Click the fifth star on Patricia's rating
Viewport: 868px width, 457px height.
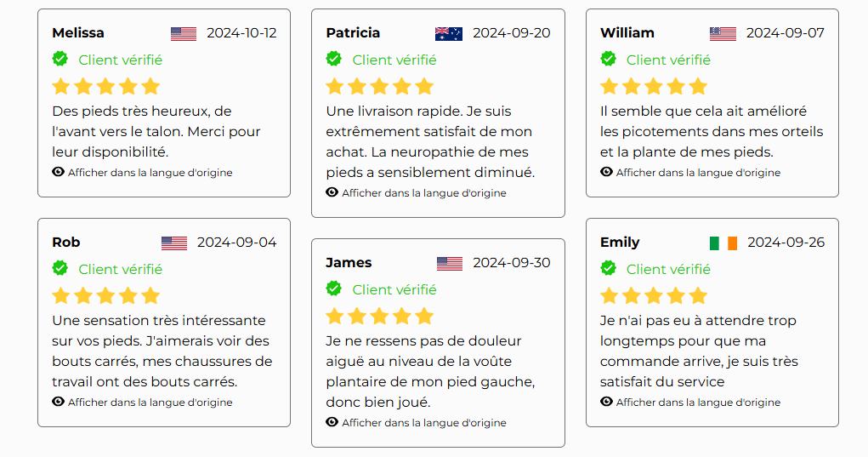click(424, 86)
